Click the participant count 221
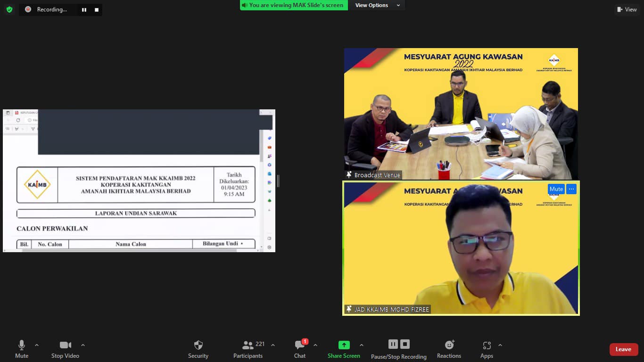Screen dimensions: 644x362 coord(260,344)
